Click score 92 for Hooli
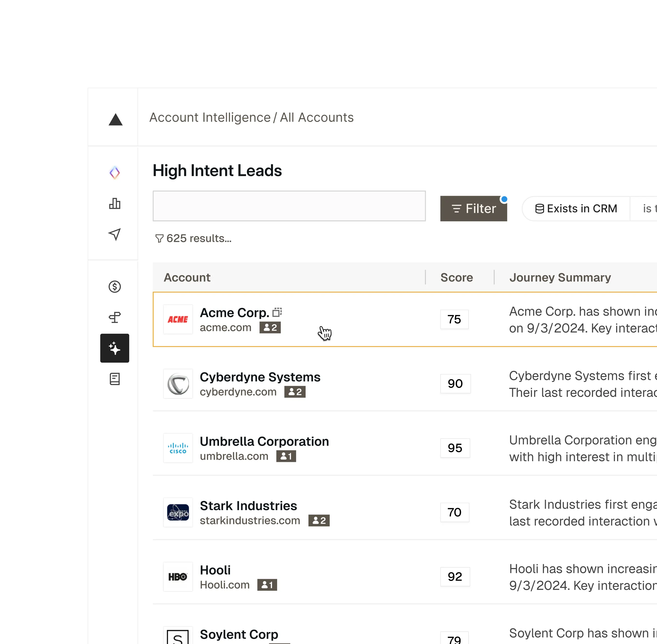657x644 pixels. click(455, 577)
